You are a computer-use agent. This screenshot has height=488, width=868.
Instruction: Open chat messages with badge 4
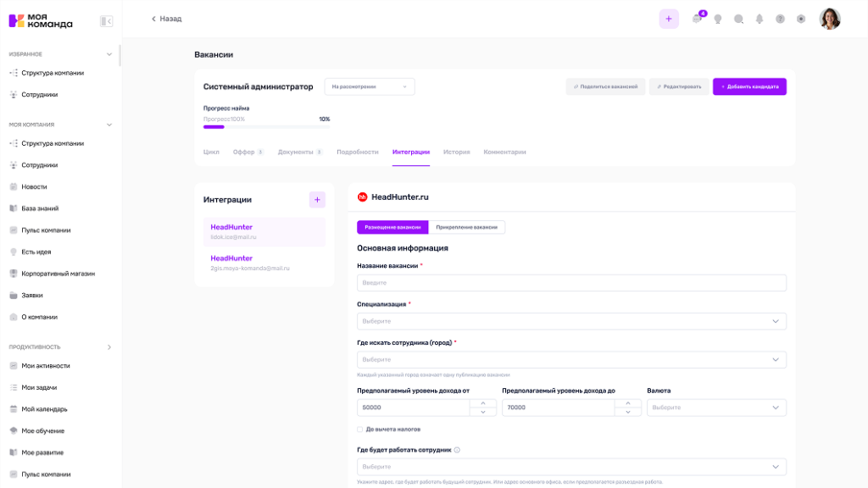tap(697, 19)
